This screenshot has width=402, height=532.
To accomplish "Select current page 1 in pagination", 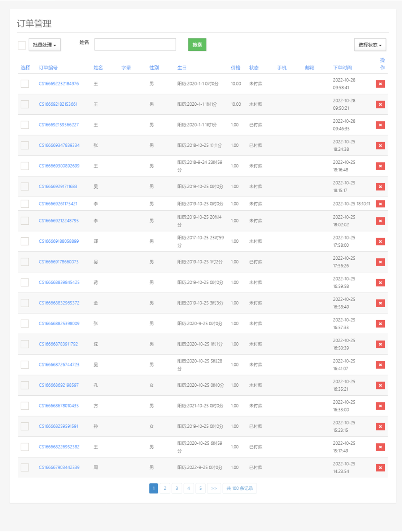I will 153,488.
